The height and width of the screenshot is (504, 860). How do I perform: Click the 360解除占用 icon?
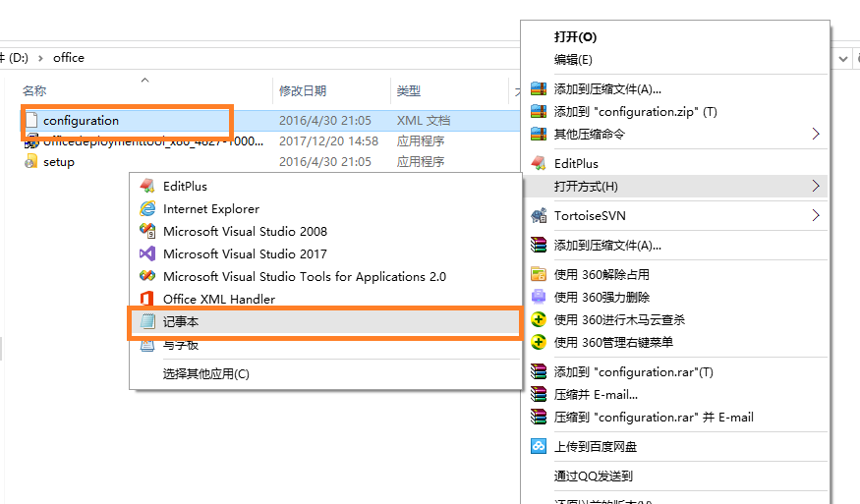pyautogui.click(x=539, y=274)
